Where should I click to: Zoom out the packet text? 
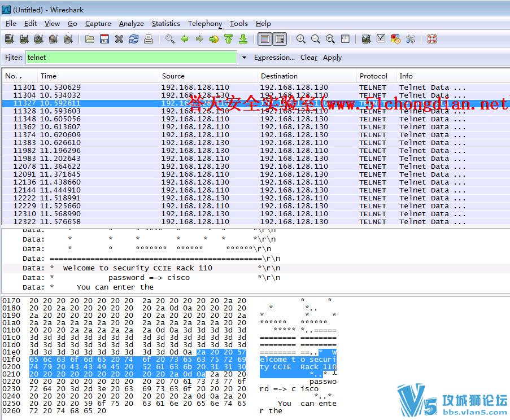click(316, 39)
